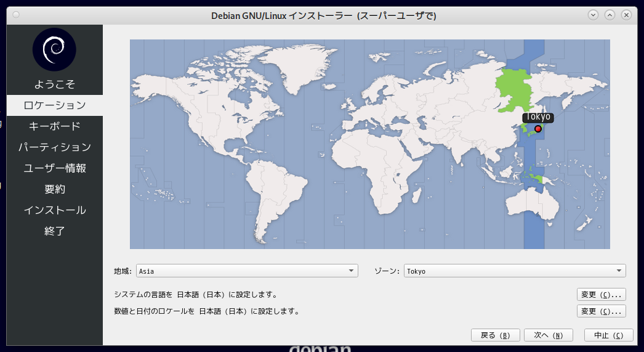Click Australia on the timezone map
The image size is (644, 352).
pyautogui.click(x=533, y=203)
